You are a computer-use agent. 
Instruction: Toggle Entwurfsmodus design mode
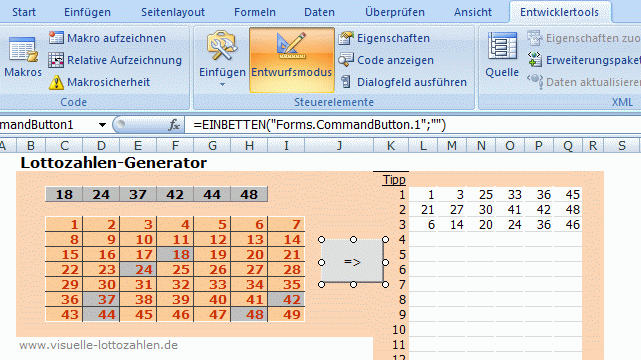[x=291, y=60]
